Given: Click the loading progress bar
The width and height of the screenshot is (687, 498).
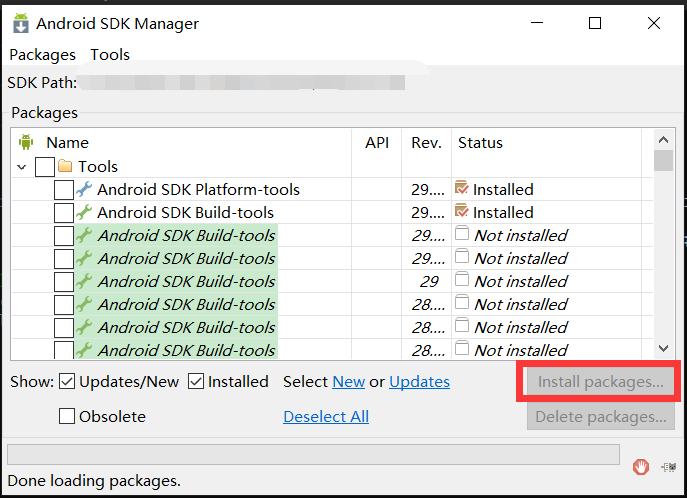Looking at the screenshot, I should pos(313,455).
